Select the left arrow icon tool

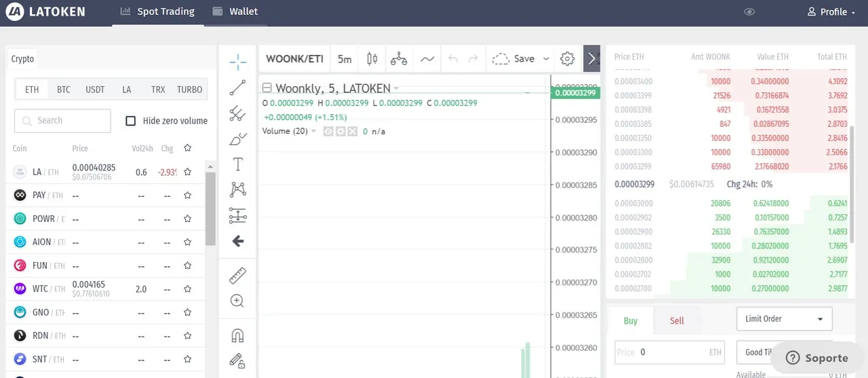pos(237,241)
